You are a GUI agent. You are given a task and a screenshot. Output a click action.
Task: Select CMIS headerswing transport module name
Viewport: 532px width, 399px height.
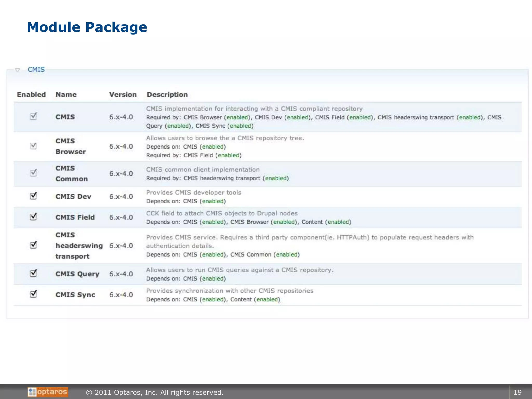(x=79, y=245)
